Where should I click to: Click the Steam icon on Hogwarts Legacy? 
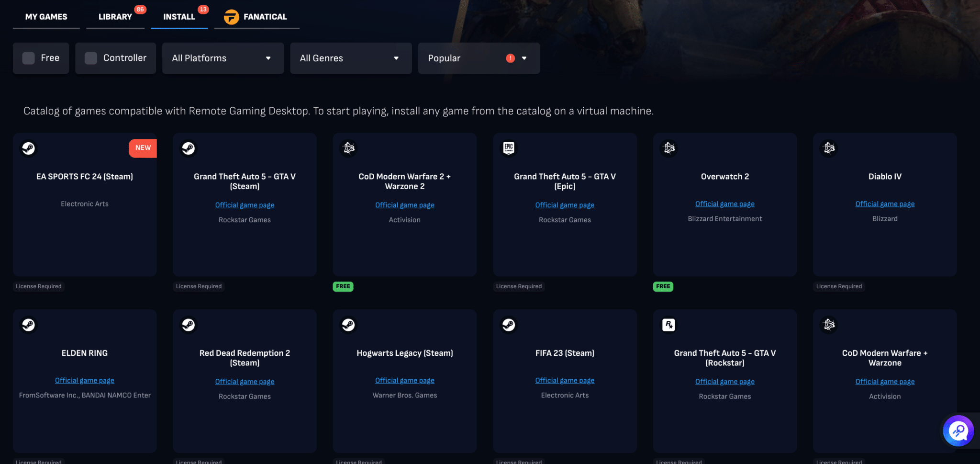[x=348, y=325]
